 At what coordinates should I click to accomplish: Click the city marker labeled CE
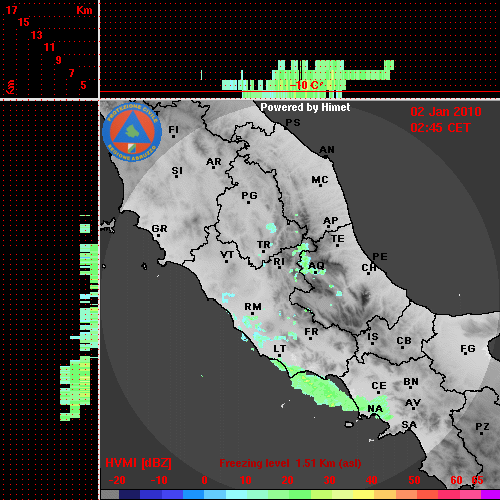point(379,387)
